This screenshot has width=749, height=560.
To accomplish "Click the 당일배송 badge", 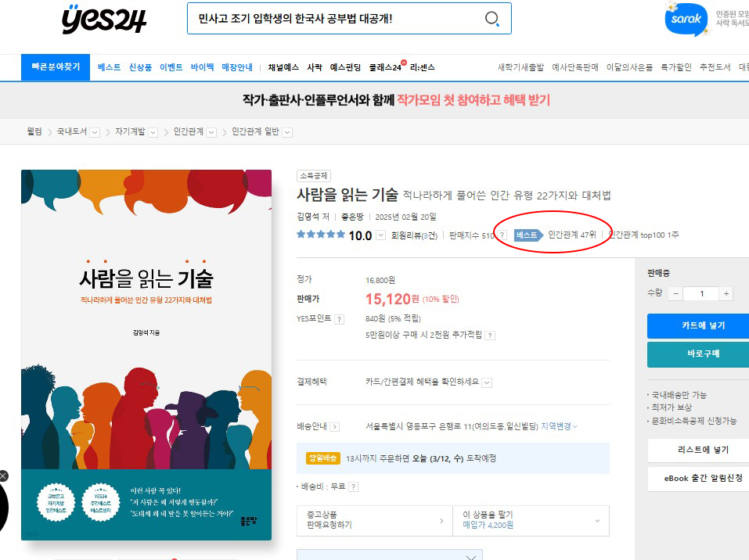I will coord(323,458).
